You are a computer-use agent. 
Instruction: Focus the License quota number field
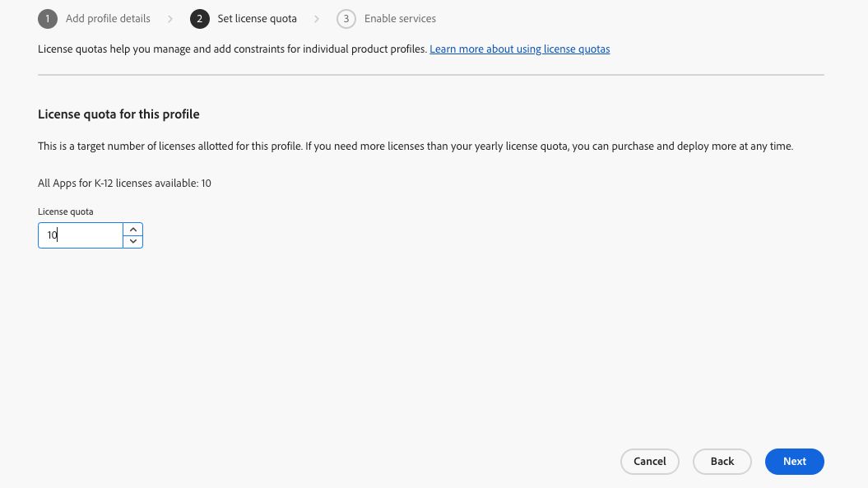[81, 235]
